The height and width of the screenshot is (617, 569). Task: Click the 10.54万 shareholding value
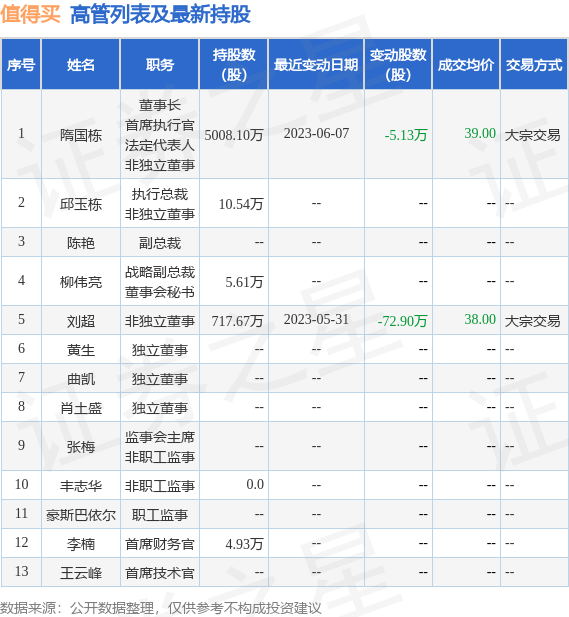pos(241,204)
